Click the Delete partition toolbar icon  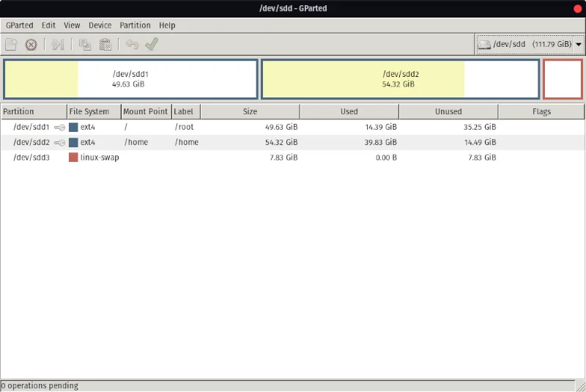(x=31, y=45)
